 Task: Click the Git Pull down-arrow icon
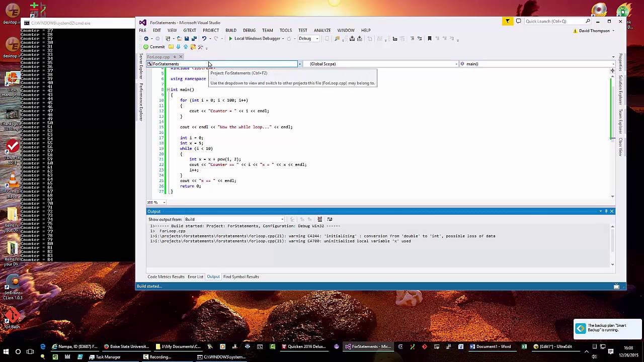pyautogui.click(x=178, y=47)
